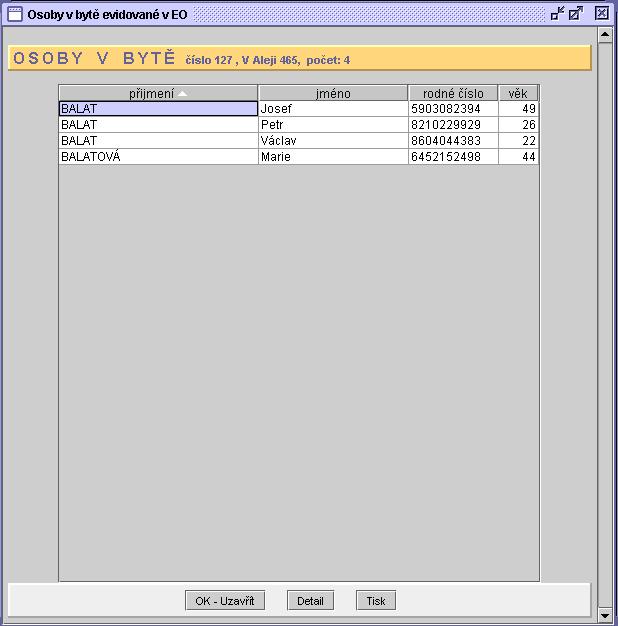The image size is (618, 626).
Task: Click the scrollbar up arrow
Action: 605,35
